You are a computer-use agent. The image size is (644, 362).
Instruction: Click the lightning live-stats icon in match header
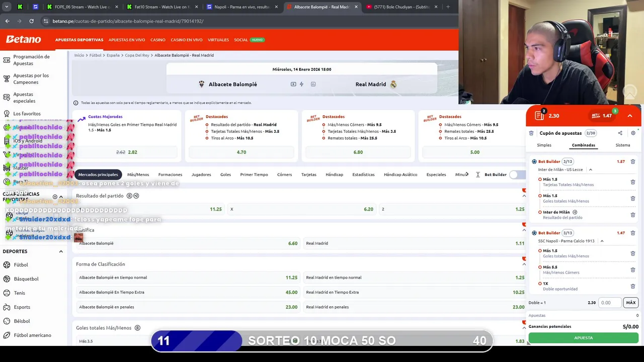[302, 84]
